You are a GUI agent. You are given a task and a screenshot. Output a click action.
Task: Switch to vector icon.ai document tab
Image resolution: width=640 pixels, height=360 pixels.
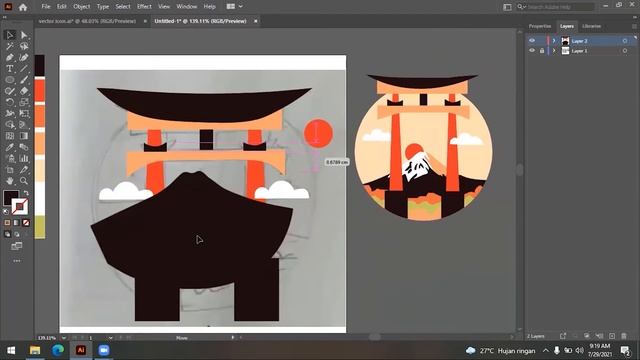[87, 21]
